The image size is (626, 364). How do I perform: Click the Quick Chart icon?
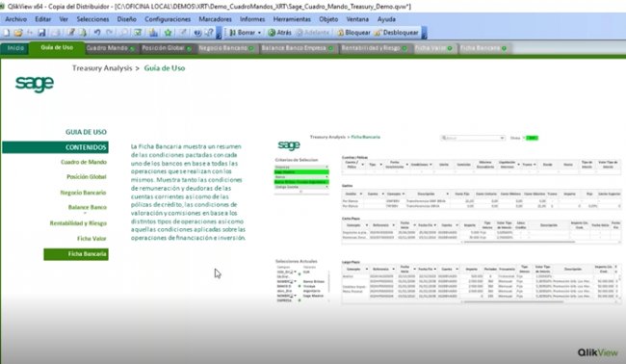(153, 33)
